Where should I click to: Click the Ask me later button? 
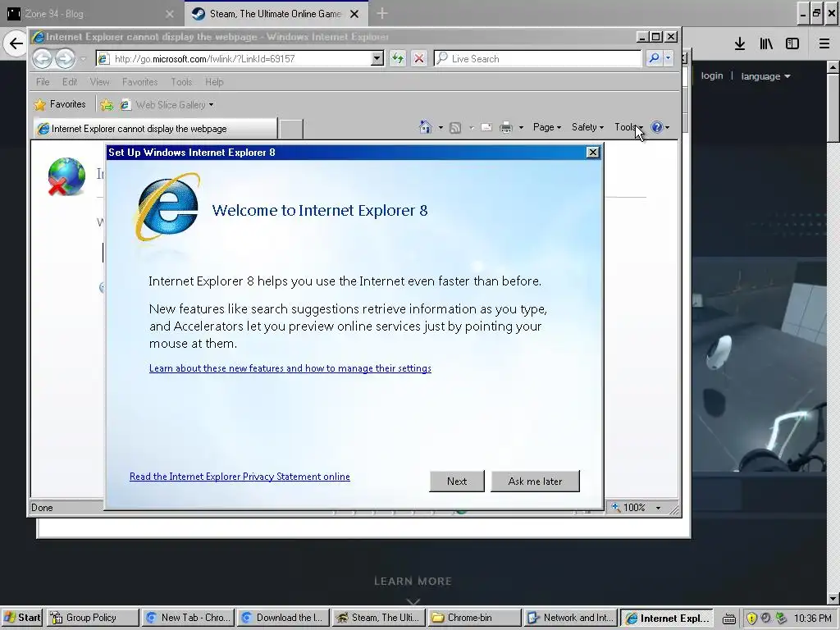click(535, 481)
